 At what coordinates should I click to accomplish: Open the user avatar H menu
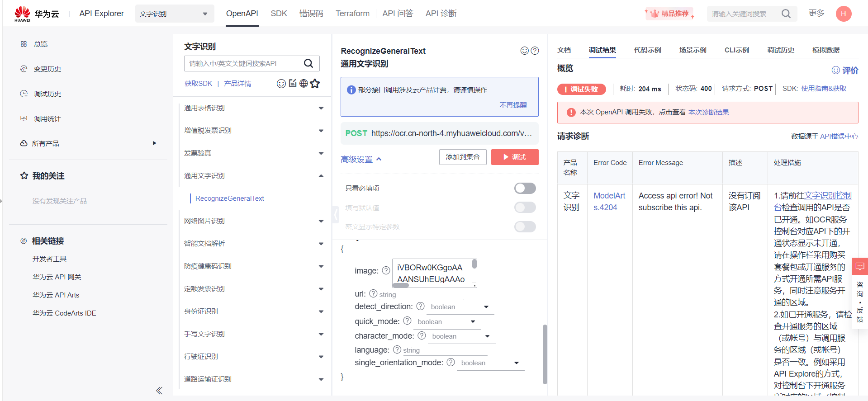pos(844,14)
